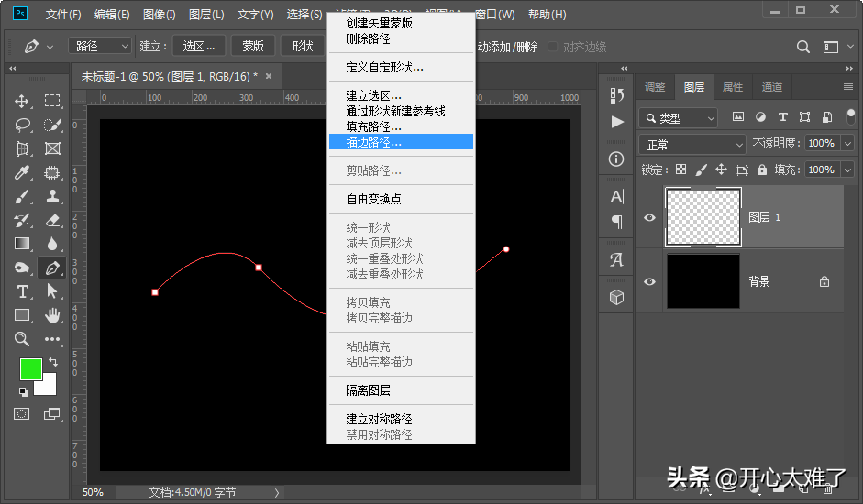Click the 蒙版 button
863x504 pixels.
[x=253, y=46]
